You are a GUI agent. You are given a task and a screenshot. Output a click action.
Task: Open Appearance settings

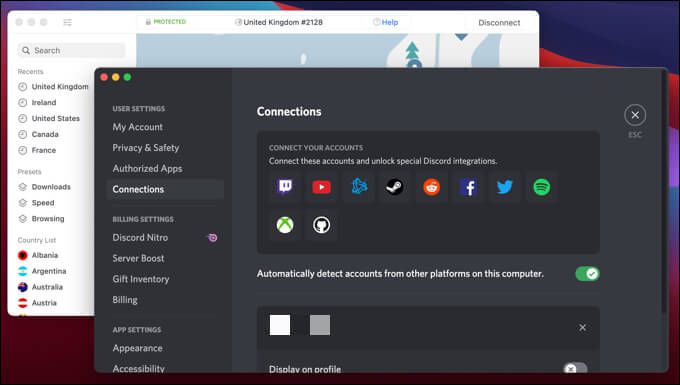(x=137, y=348)
